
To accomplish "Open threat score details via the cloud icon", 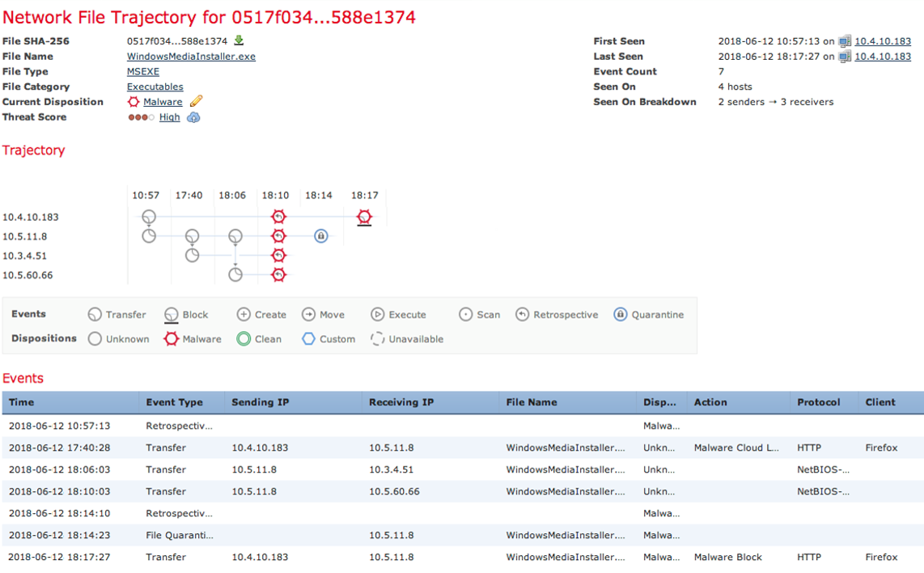I will point(193,117).
